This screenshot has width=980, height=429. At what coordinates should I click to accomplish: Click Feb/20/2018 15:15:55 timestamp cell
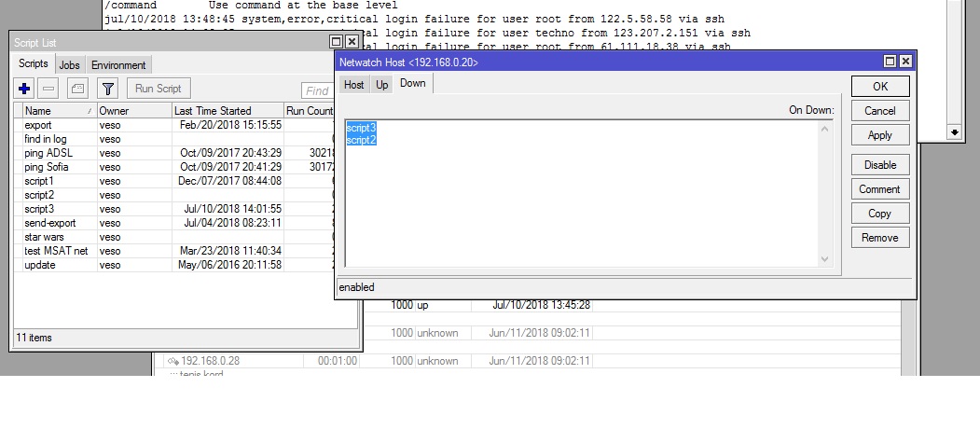(x=230, y=125)
